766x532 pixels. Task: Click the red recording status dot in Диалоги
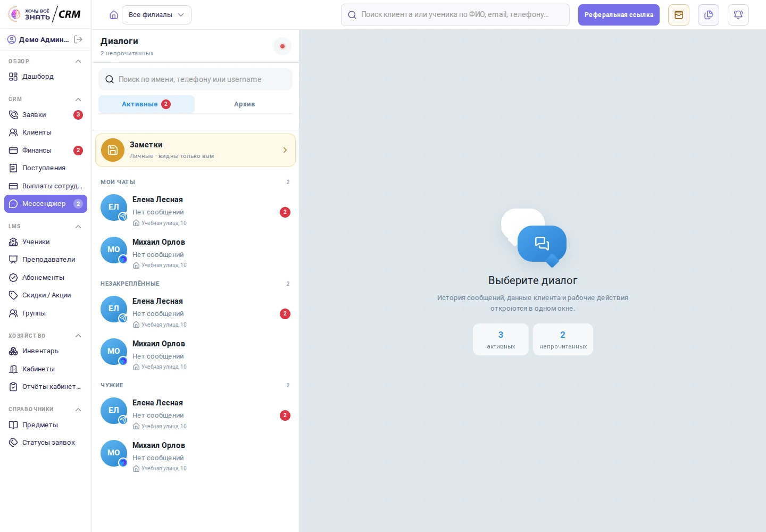pos(282,46)
